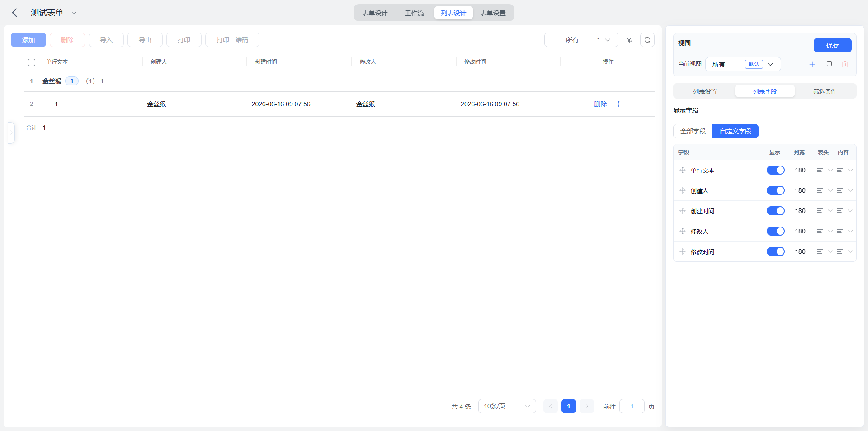This screenshot has width=868, height=431.
Task: Click the 前往 page number input
Action: coord(632,406)
